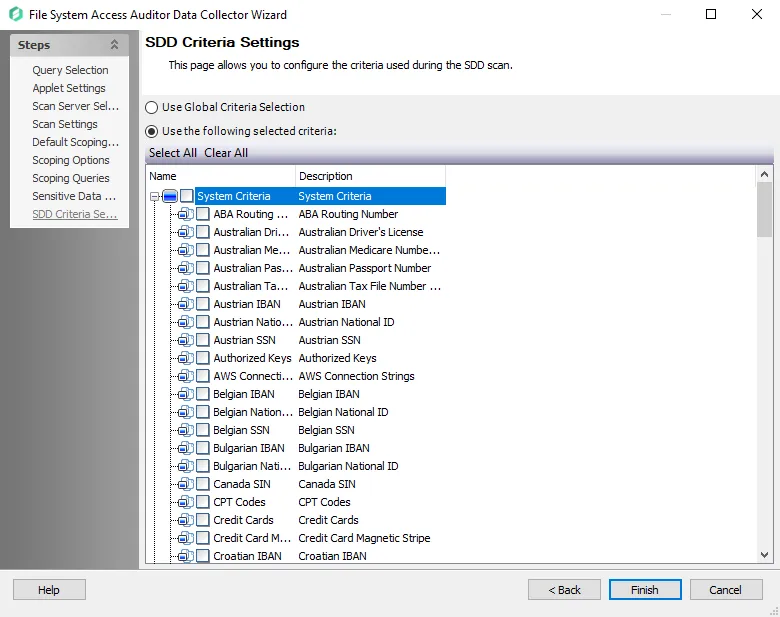This screenshot has height=617, width=780.
Task: Enable the CPT Codes checkbox
Action: 202,502
